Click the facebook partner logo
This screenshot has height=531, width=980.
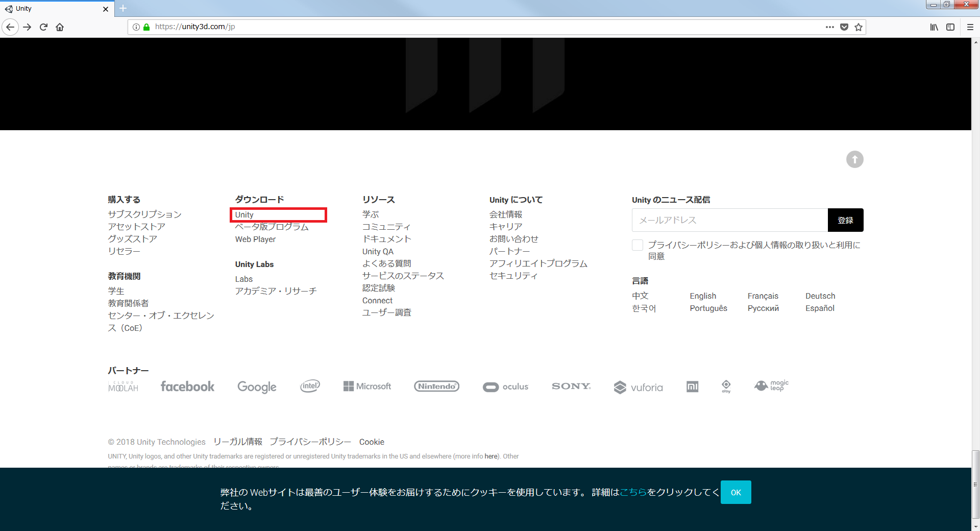[187, 387]
